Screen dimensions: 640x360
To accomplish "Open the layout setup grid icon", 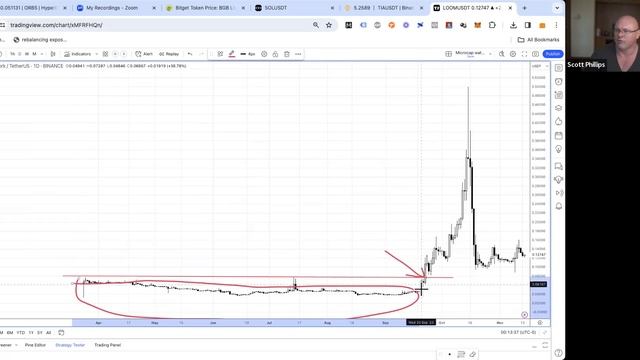I will tap(448, 54).
